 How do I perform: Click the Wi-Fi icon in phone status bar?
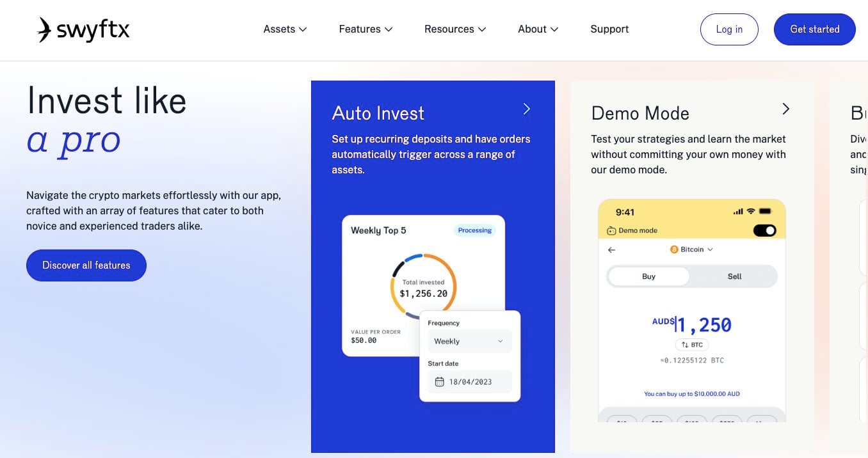tap(750, 211)
